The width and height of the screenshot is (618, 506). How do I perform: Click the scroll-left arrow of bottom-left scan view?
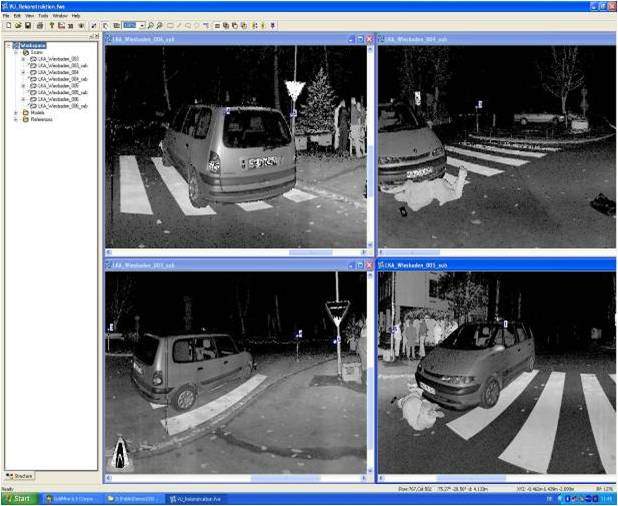109,478
